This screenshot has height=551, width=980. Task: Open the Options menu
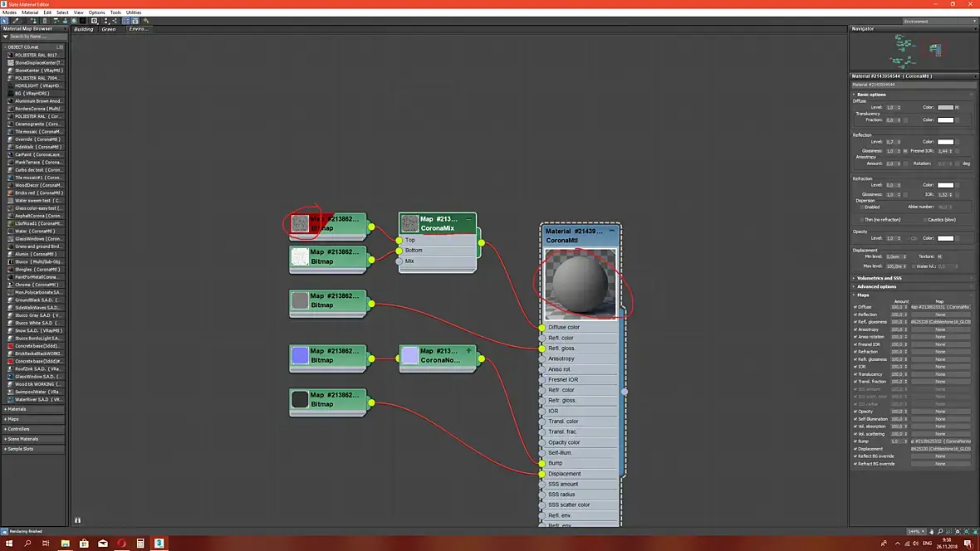97,12
